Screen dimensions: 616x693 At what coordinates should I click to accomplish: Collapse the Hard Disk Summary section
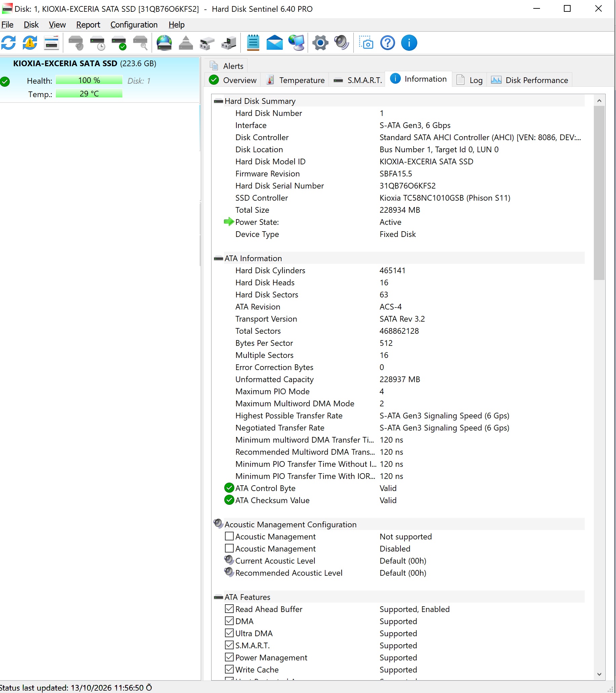pos(398,101)
